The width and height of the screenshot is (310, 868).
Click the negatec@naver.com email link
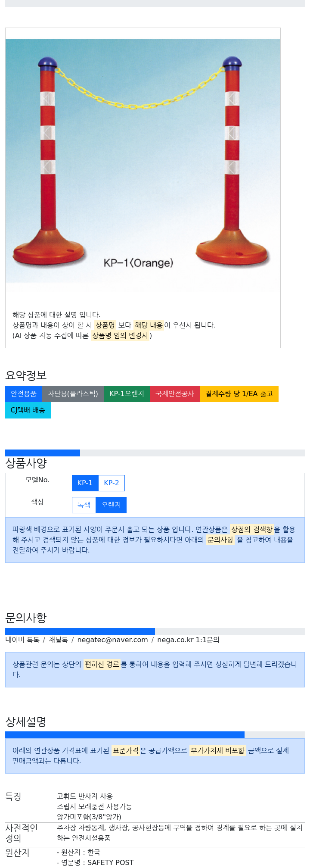[x=112, y=640]
